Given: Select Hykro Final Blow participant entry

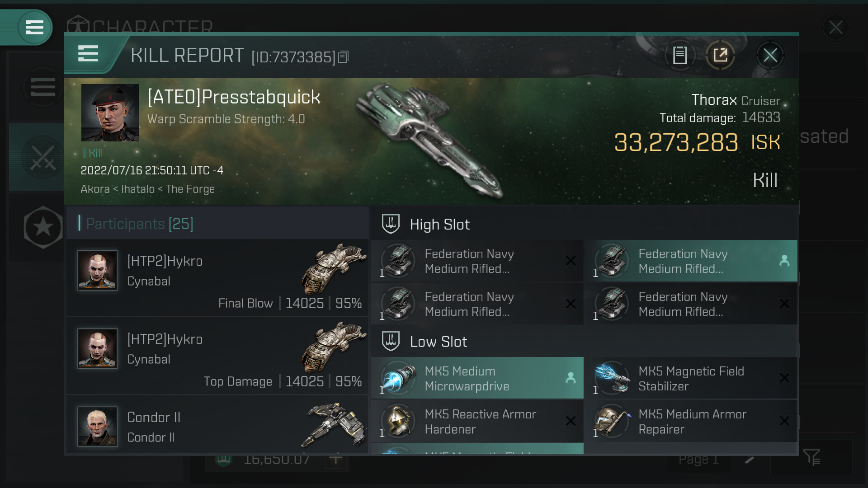Looking at the screenshot, I should (217, 278).
